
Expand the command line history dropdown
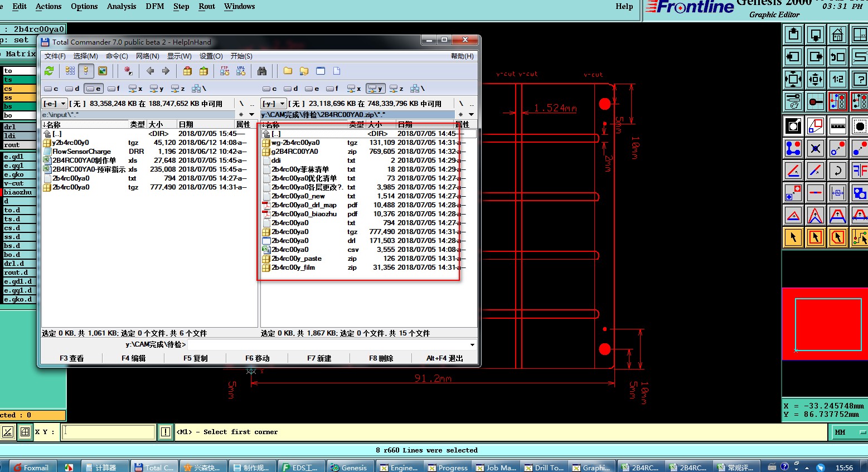[x=472, y=344]
